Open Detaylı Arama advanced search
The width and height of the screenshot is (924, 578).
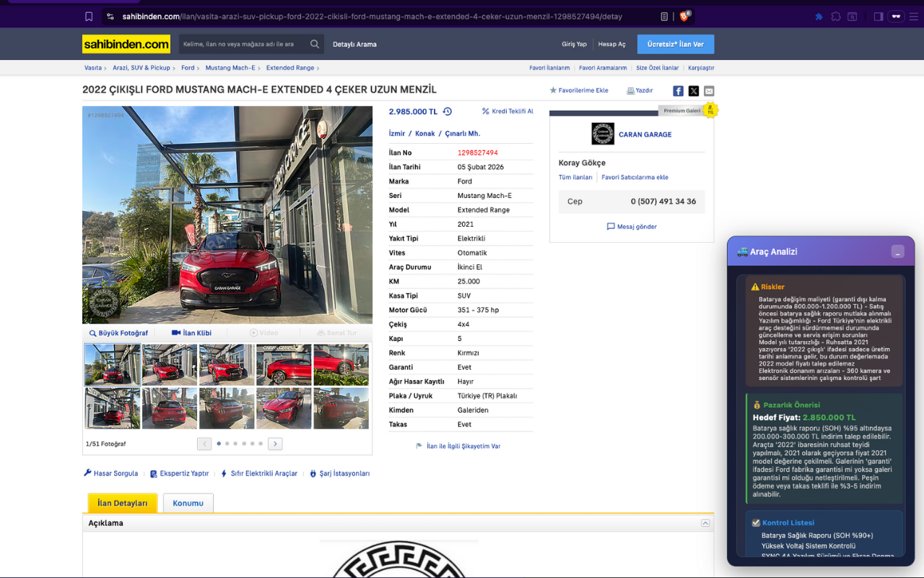click(354, 44)
